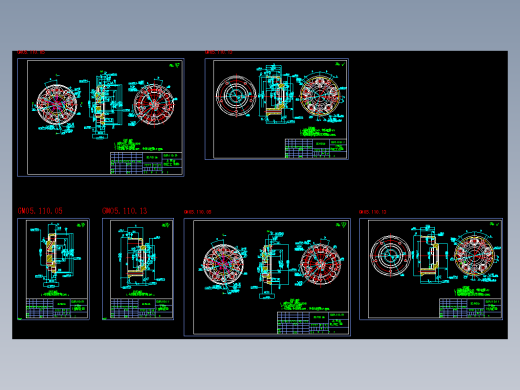Screen dimensions: 520x390
Task: Select red spoked circular view in top-left sheet
Action: click(154, 104)
